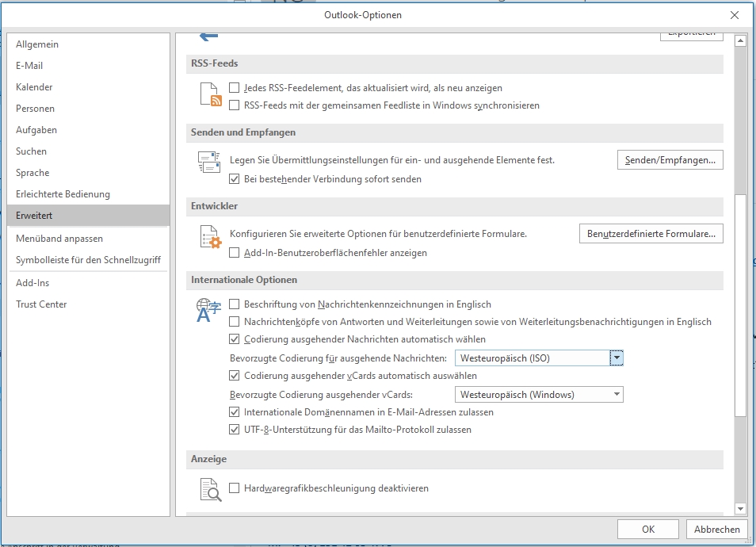Uncheck Codierung ausgehender vCards automatisch auswählen
Viewport: 756px width, 547px height.
click(x=235, y=376)
